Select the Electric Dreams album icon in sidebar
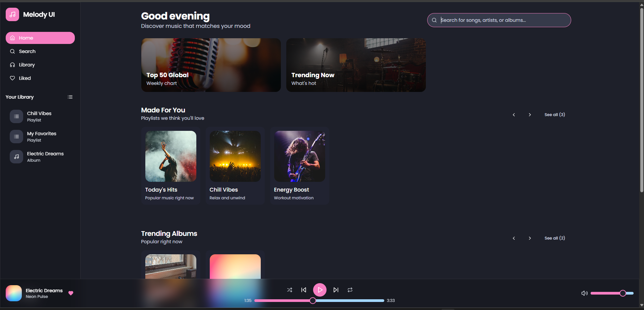This screenshot has height=310, width=644. pos(16,157)
